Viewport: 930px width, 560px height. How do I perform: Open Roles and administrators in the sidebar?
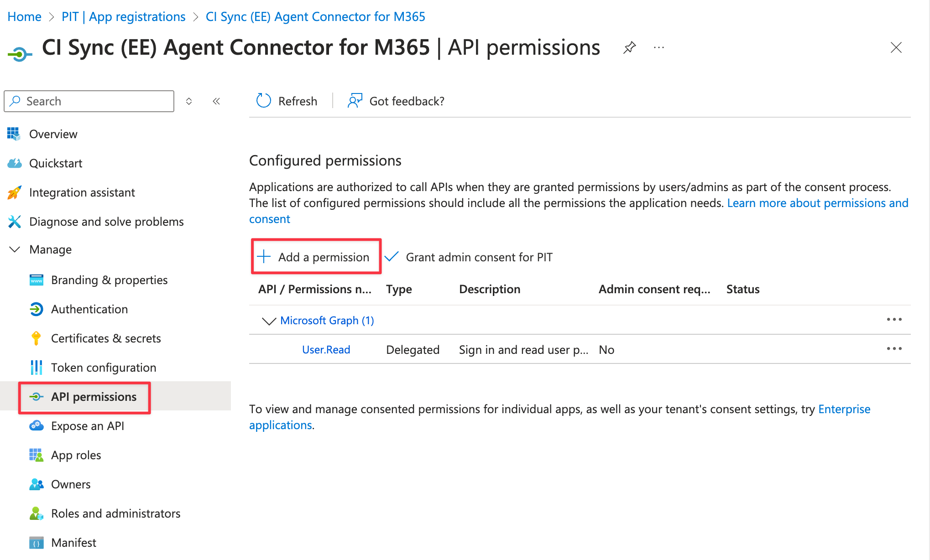tap(116, 513)
